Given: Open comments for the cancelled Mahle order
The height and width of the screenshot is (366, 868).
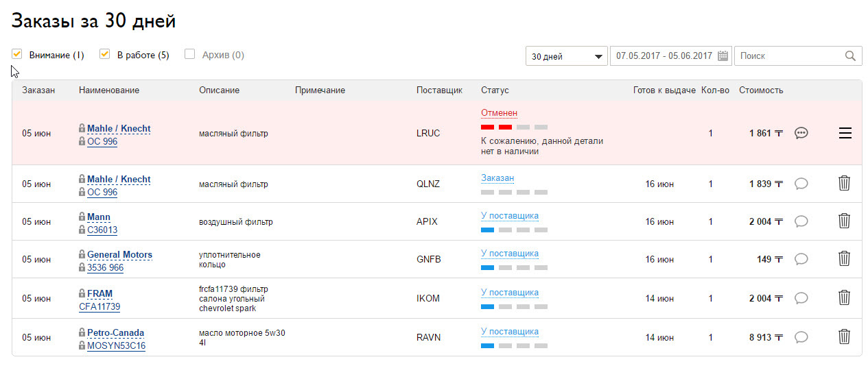Looking at the screenshot, I should click(x=801, y=134).
